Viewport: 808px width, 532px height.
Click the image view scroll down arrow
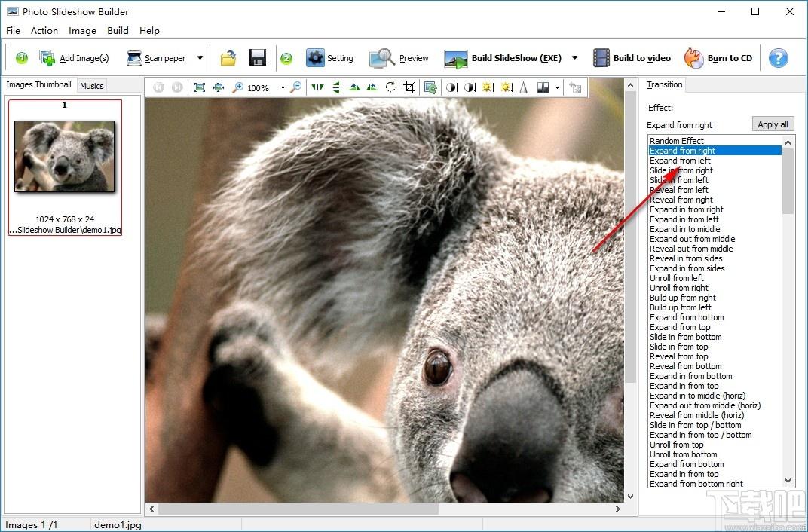click(x=630, y=496)
